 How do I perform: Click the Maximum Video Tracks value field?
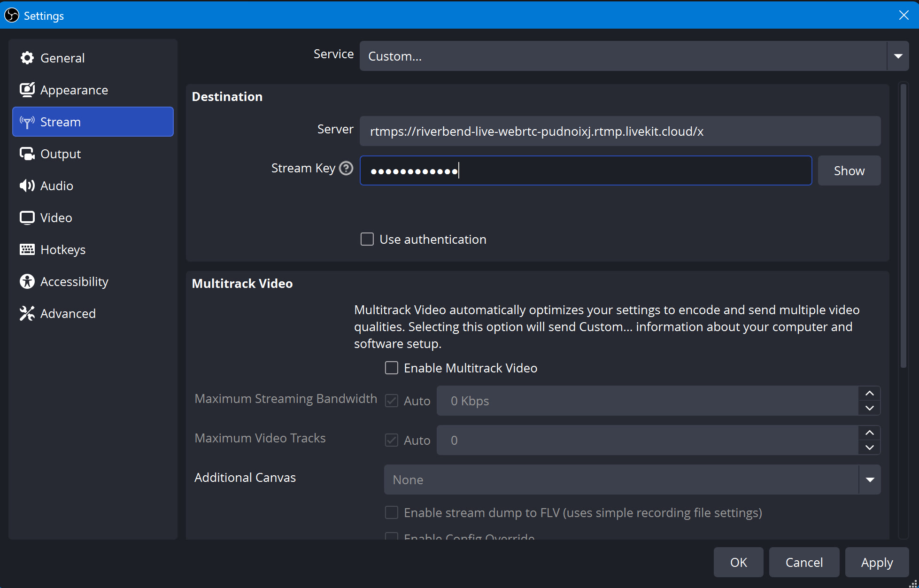click(x=648, y=440)
